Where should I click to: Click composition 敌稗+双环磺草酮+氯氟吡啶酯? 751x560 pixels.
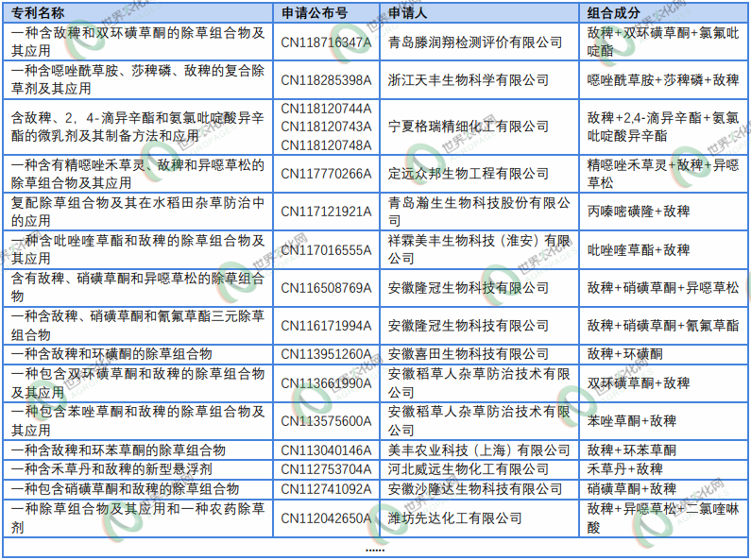663,42
